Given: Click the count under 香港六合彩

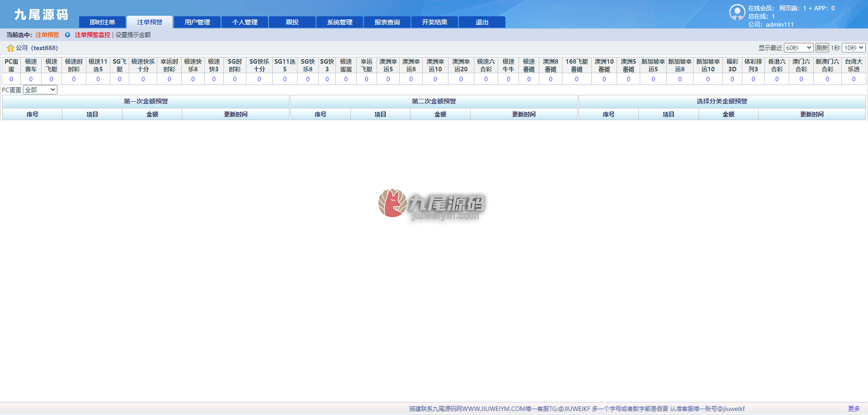Looking at the screenshot, I should coord(777,79).
